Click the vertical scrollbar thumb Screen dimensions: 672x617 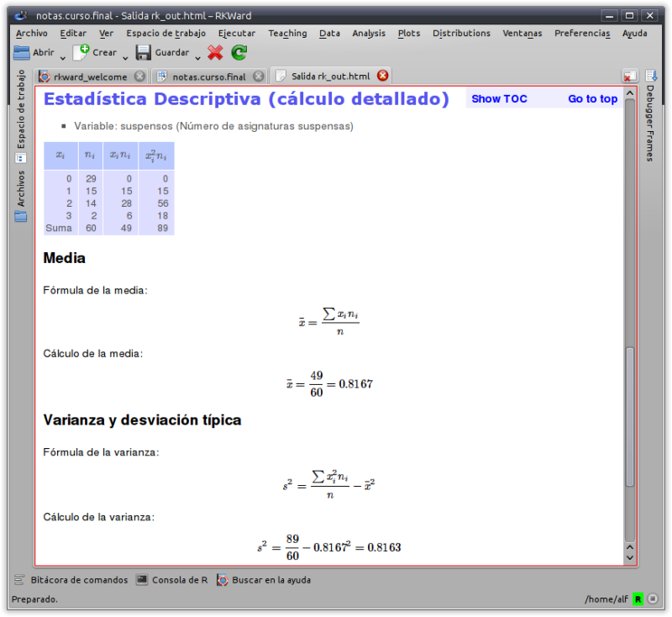(x=629, y=417)
